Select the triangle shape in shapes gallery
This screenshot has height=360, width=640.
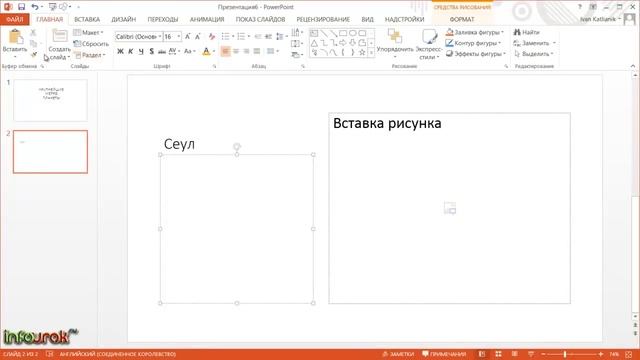coord(314,43)
